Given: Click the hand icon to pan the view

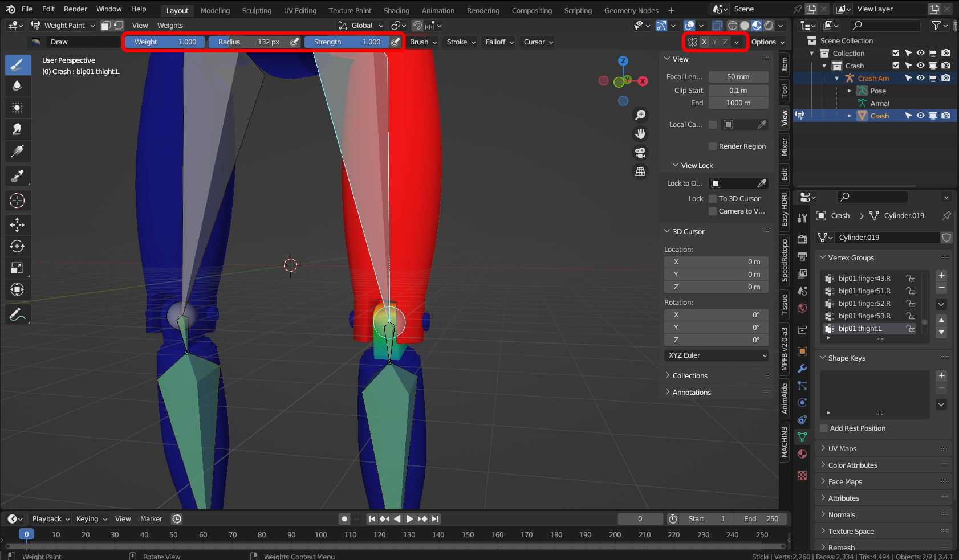Looking at the screenshot, I should [640, 134].
